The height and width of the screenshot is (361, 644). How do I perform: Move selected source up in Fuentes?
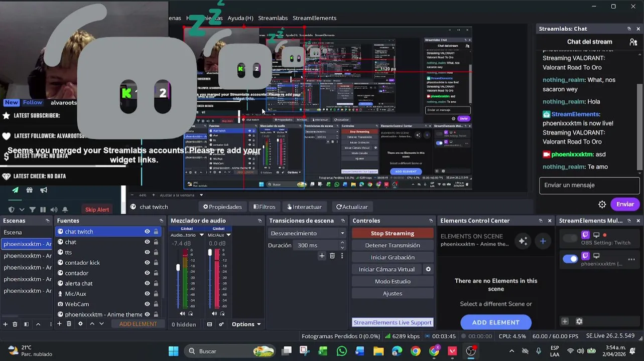point(92,324)
